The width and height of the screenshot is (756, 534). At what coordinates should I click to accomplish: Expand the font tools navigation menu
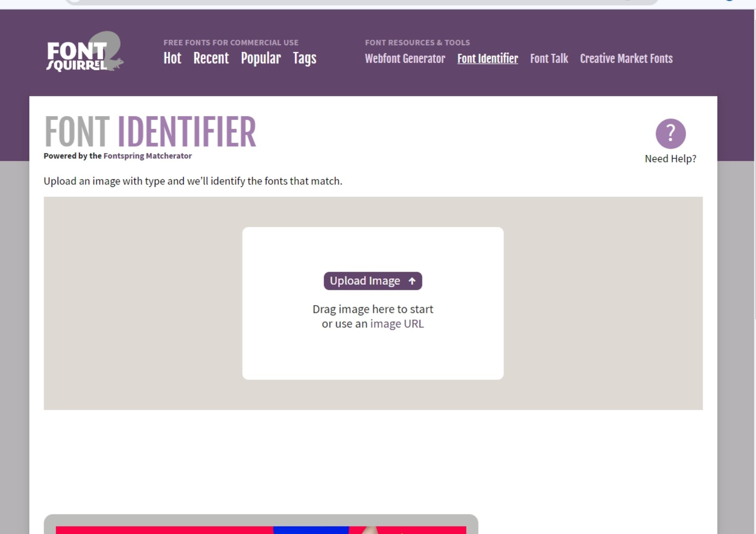coord(417,42)
